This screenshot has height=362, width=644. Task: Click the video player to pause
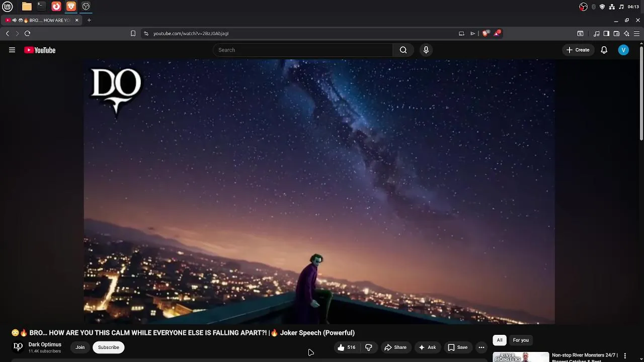click(x=319, y=192)
